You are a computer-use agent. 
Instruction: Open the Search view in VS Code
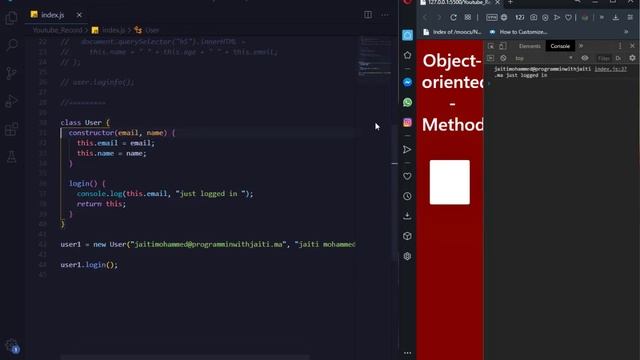[12, 44]
